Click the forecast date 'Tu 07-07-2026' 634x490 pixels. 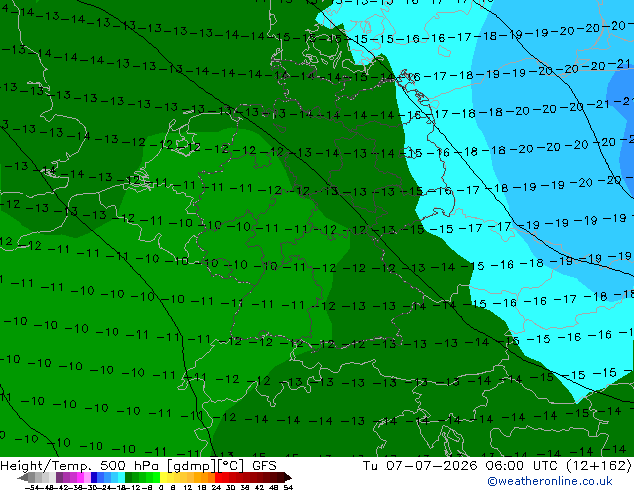[420, 466]
